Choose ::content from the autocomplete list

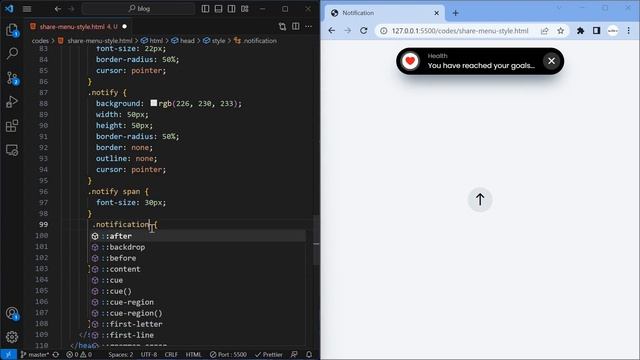pyautogui.click(x=198, y=269)
